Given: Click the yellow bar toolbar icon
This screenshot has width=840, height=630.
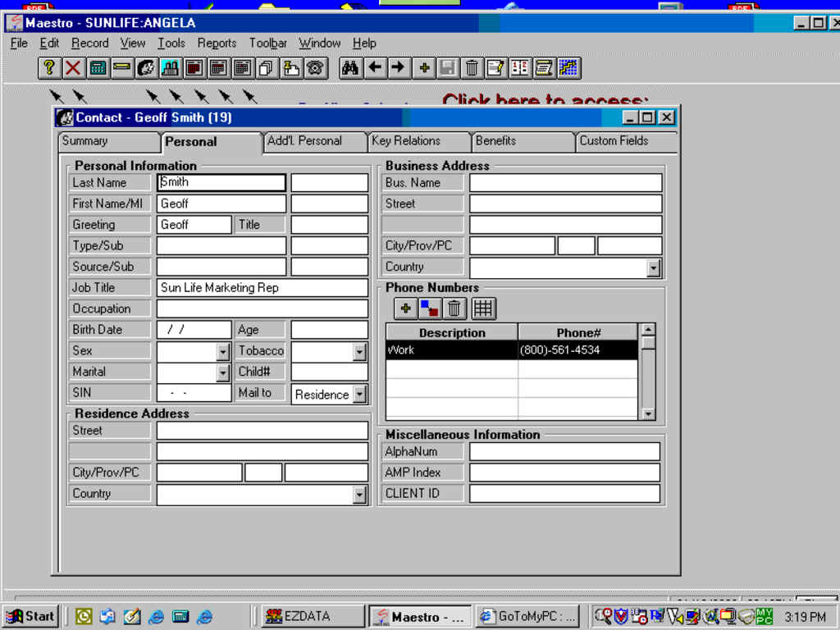Looking at the screenshot, I should tap(121, 68).
